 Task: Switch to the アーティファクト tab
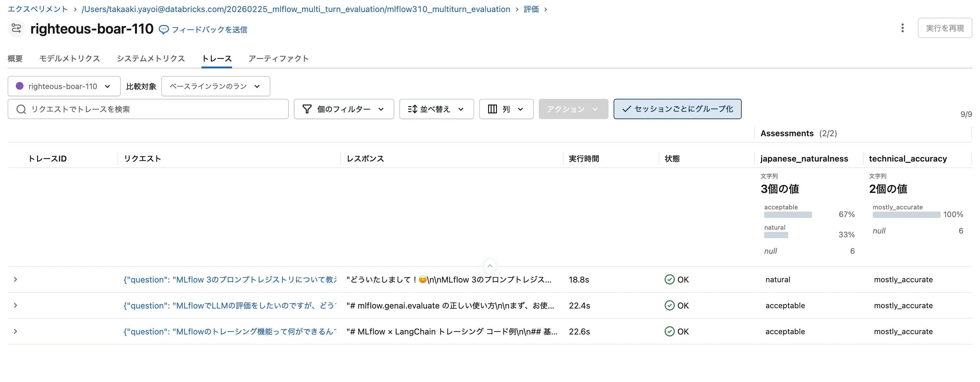pyautogui.click(x=279, y=59)
